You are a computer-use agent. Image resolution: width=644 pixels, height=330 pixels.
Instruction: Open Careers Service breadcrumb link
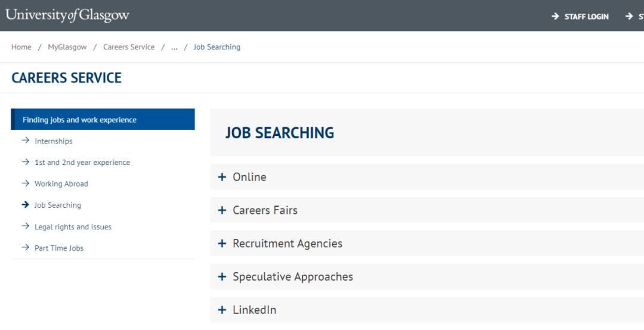coord(129,47)
